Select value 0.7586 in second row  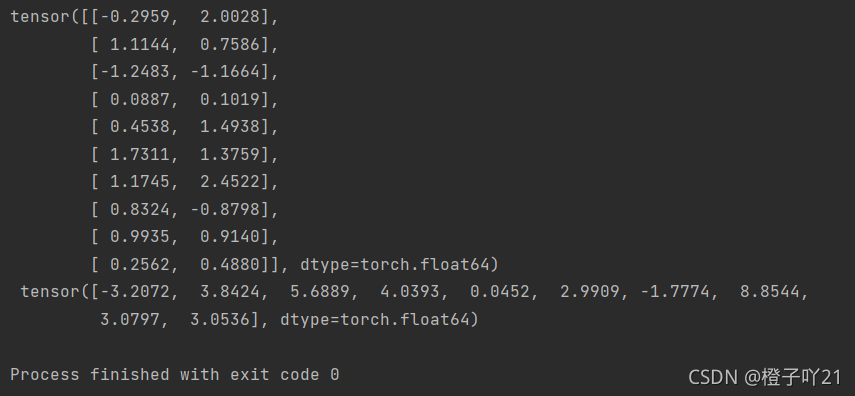(230, 44)
